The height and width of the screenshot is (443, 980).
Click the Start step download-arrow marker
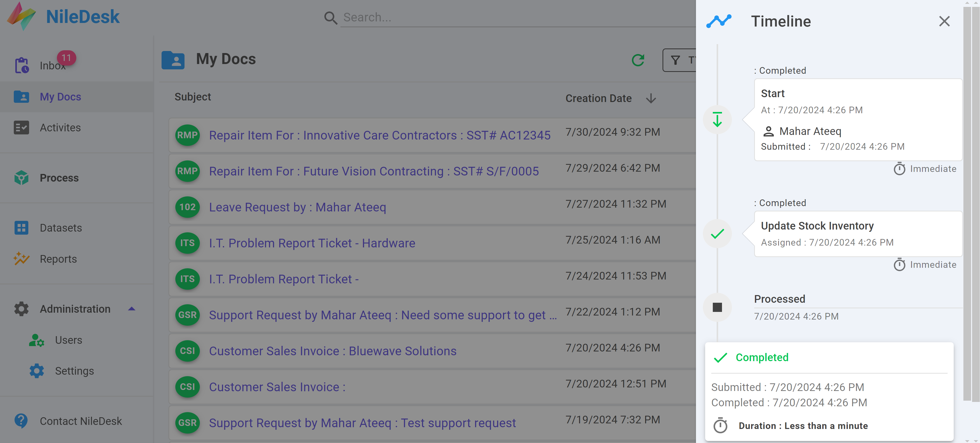[717, 120]
